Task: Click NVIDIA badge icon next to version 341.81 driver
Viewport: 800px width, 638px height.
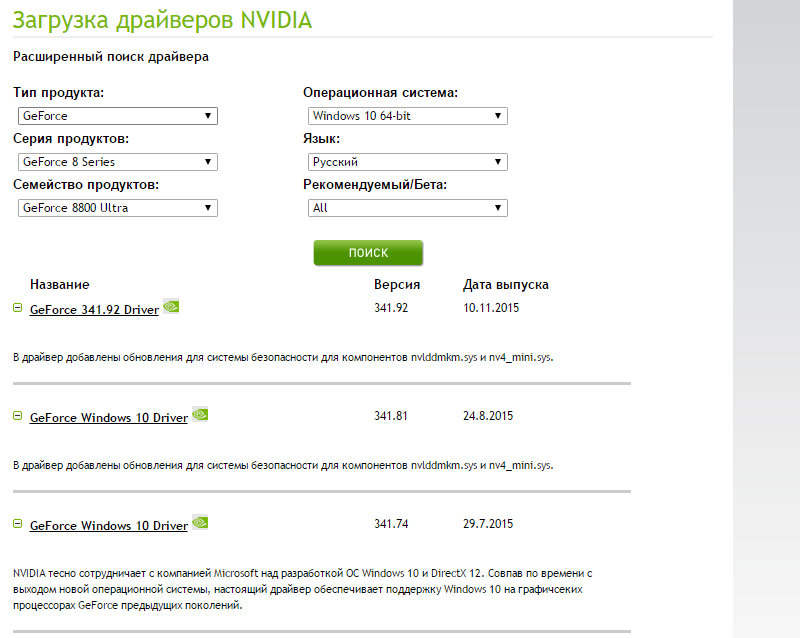Action: point(200,415)
